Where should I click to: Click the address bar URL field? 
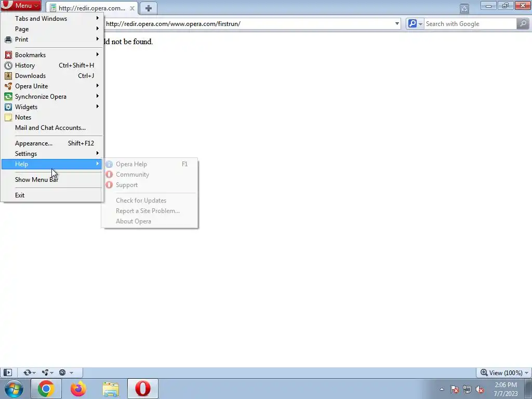point(249,24)
